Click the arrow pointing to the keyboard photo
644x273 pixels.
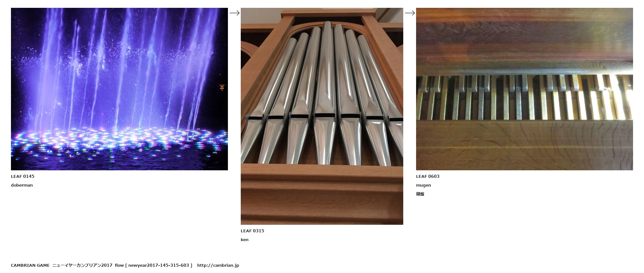click(410, 13)
